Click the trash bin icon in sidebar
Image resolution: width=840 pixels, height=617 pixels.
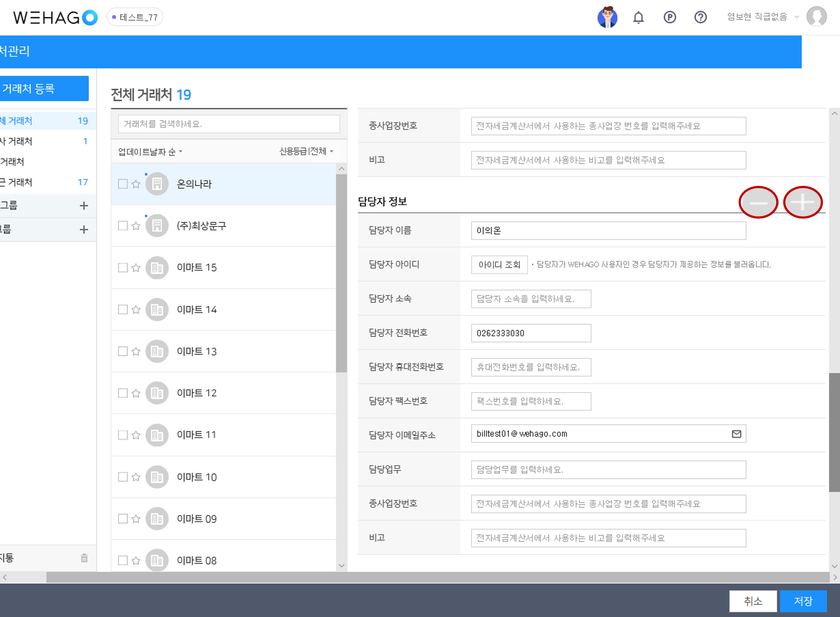[x=84, y=558]
